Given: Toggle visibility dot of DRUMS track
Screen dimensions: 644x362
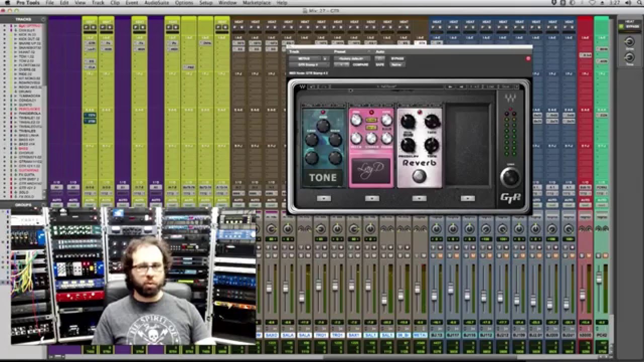Looking at the screenshot, I should [5, 92].
